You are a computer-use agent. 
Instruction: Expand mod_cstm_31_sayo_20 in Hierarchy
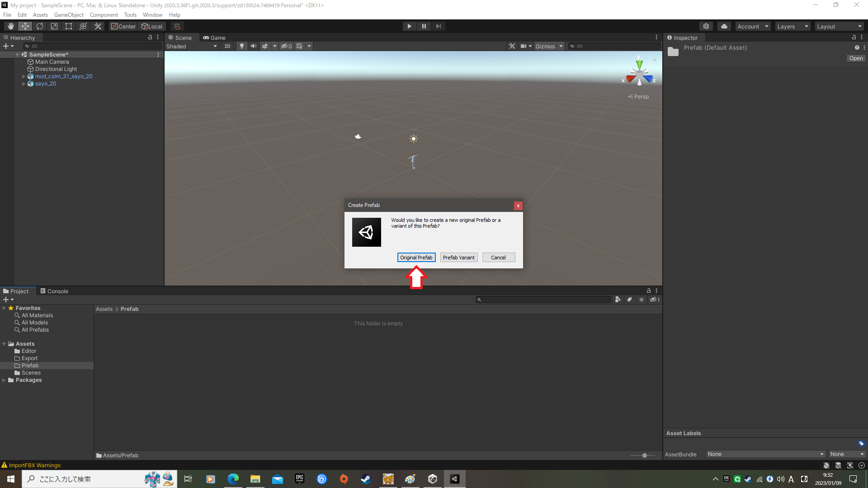[24, 76]
